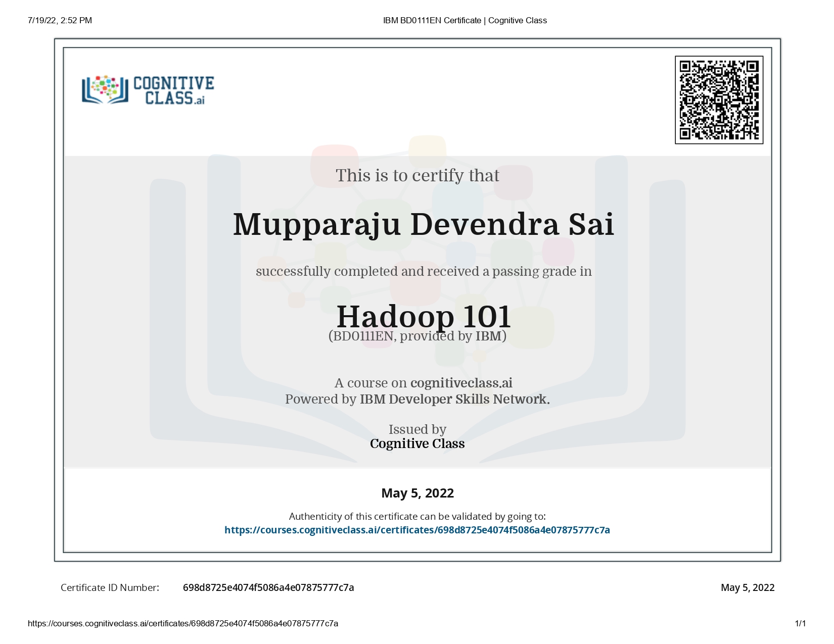This screenshot has height=644, width=834.
Task: Click the page header title IBM BD0111EN Certificate
Action: pos(465,20)
